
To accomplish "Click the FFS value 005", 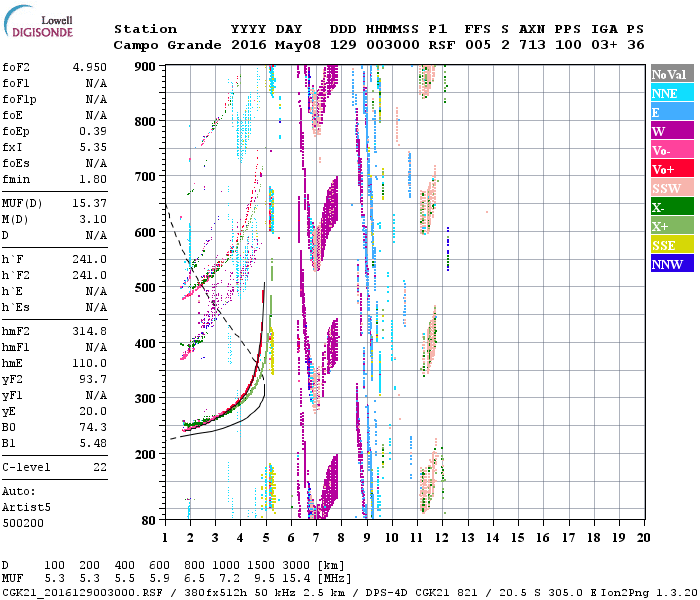I will [x=478, y=45].
